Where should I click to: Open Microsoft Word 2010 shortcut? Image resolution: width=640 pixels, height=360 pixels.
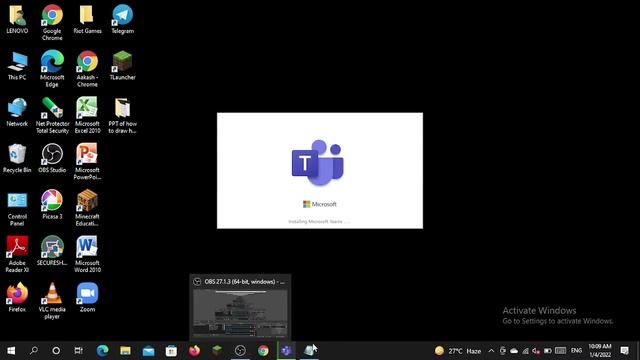(87, 255)
